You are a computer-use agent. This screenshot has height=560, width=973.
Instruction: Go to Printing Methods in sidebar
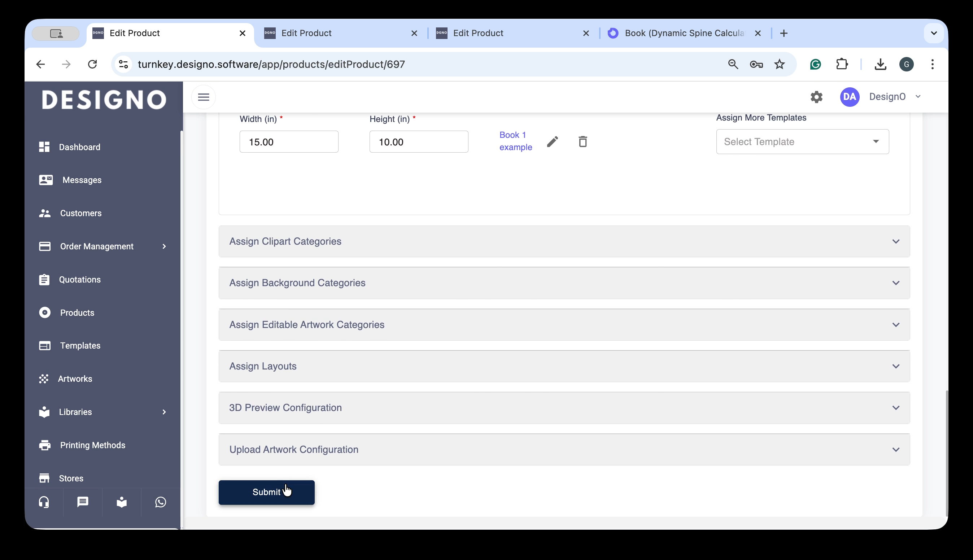[92, 445]
